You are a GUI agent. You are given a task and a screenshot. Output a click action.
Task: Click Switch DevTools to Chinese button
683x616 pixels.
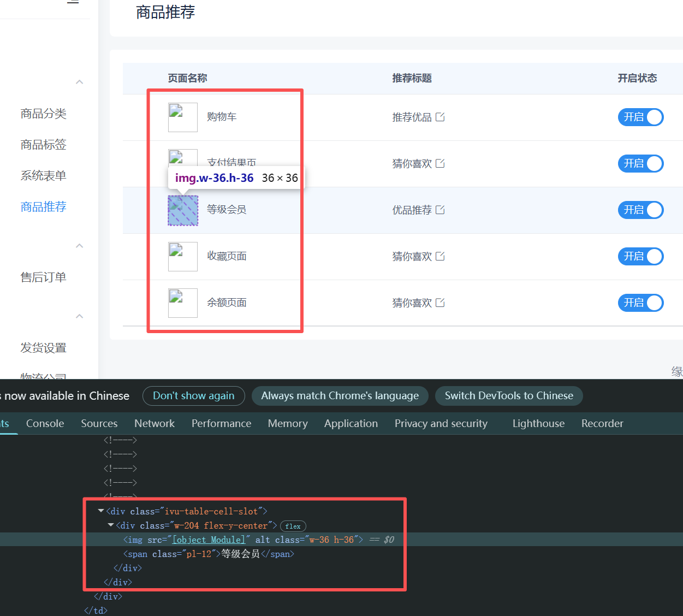pos(508,396)
